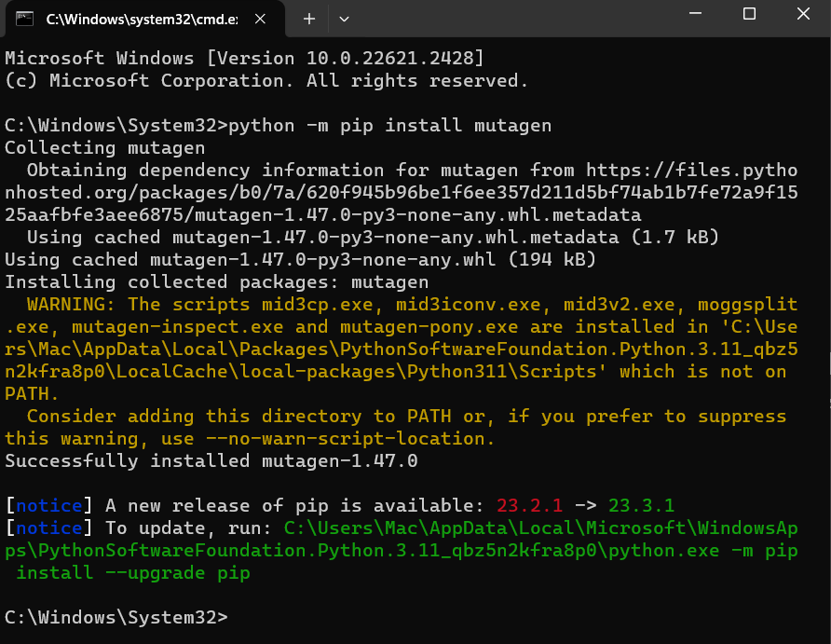
Task: Click the 'Microsoft Windows [Version 10.0.22621.2428]' line
Action: coord(244,59)
